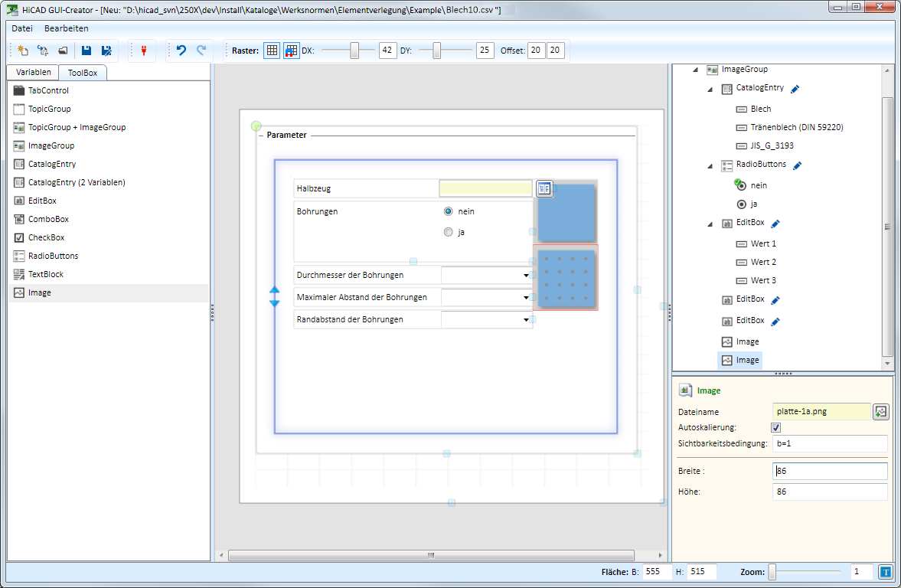Screen dimensions: 901x588
Task: Browse for image file next to Dateiname
Action: (x=880, y=412)
